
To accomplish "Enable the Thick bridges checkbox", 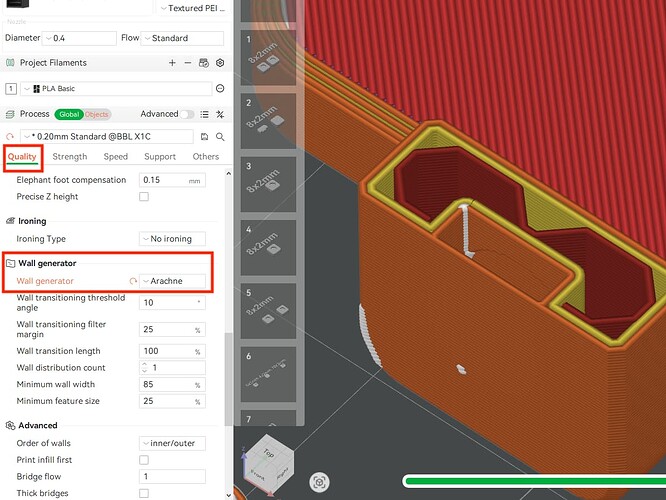I will [x=144, y=493].
